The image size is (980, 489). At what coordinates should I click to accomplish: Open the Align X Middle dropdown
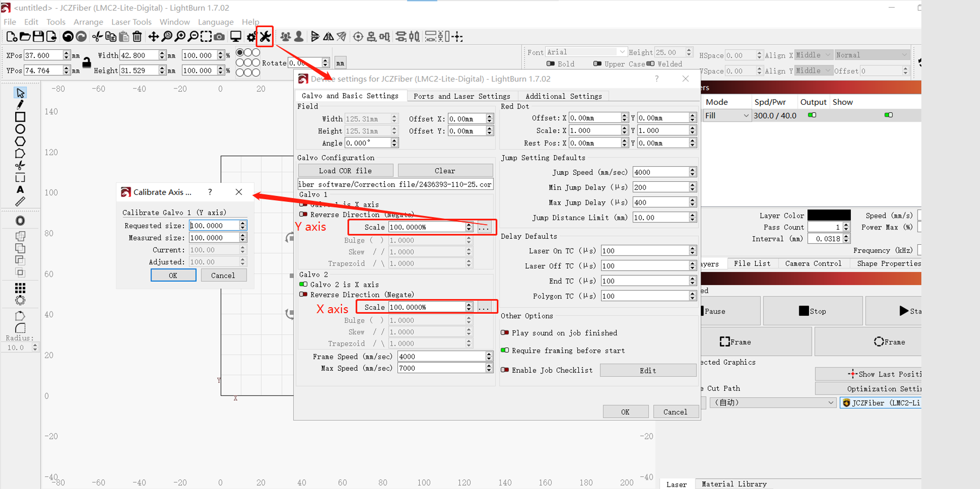coord(813,55)
